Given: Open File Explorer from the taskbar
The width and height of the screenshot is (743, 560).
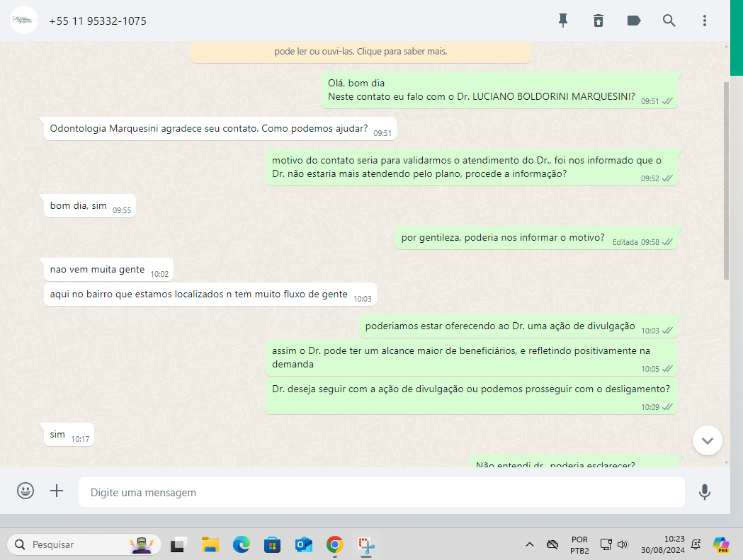Looking at the screenshot, I should pos(210,544).
